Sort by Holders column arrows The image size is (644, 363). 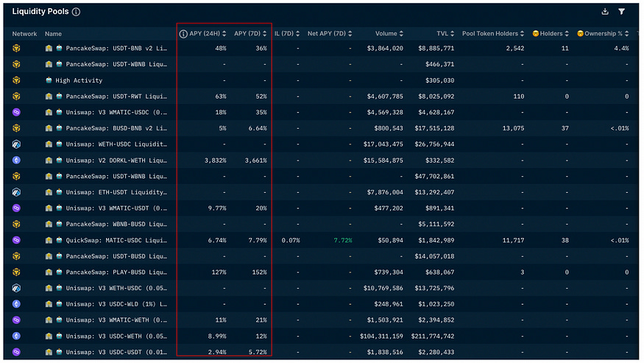567,34
